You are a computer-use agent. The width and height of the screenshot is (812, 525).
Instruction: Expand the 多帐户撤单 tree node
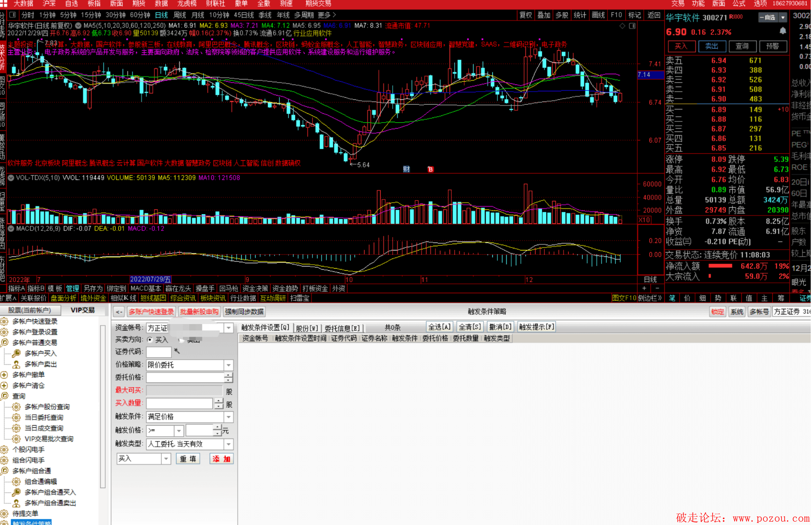[x=5, y=375]
